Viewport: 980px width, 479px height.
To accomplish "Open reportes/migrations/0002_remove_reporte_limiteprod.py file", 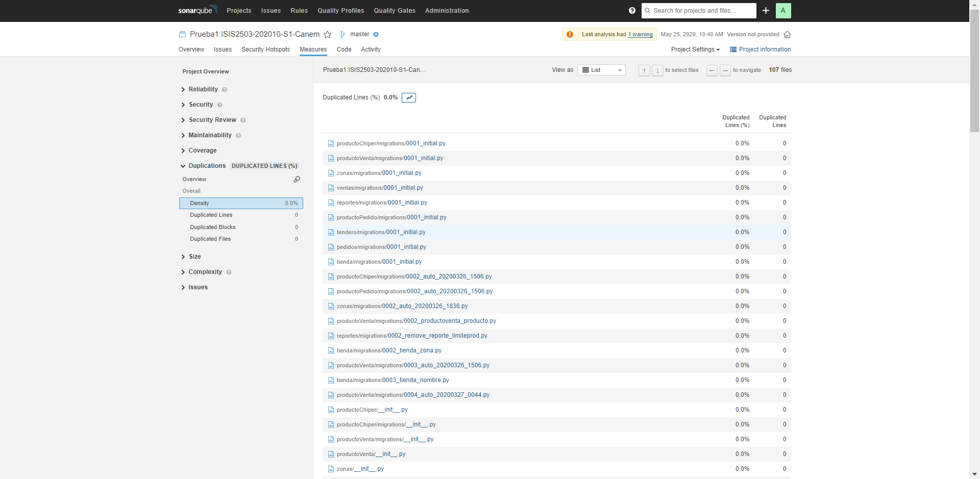I will pos(412,336).
